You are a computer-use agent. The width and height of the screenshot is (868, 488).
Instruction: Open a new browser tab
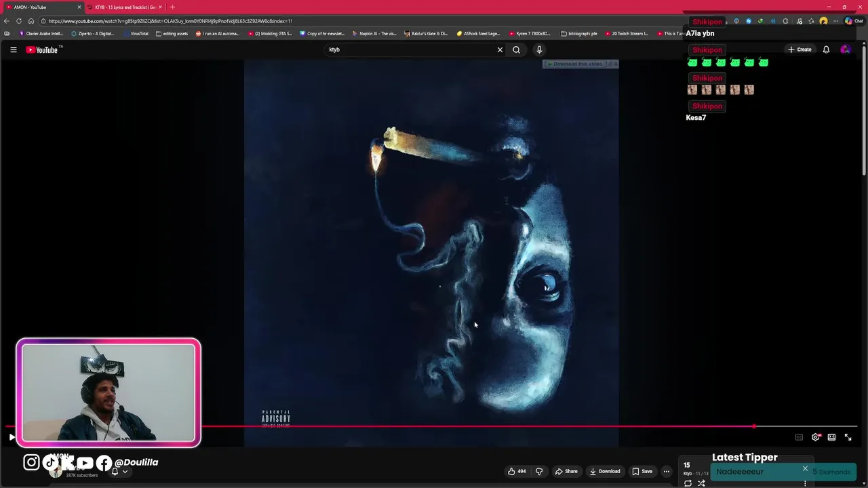point(172,7)
